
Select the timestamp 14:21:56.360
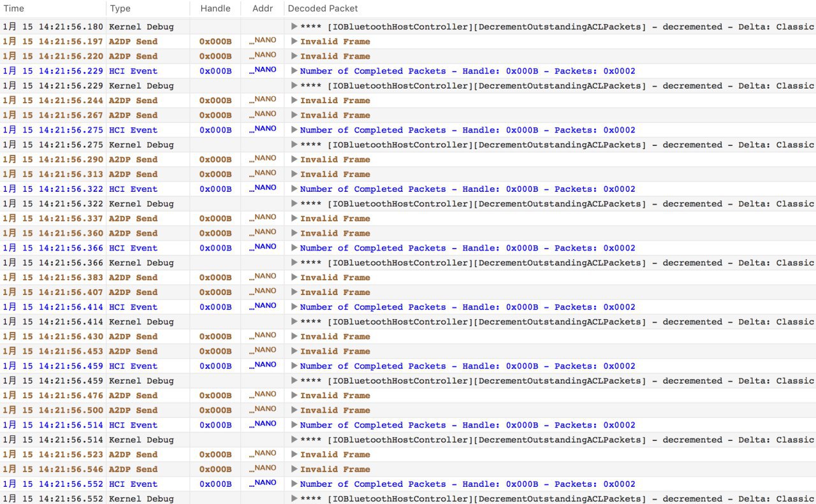point(52,233)
